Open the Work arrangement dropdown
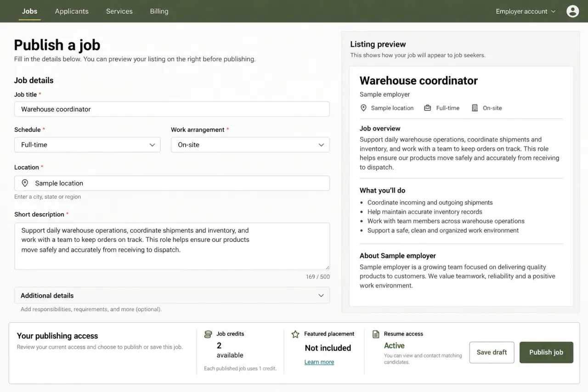Screen dimensions: 588x392 point(250,145)
